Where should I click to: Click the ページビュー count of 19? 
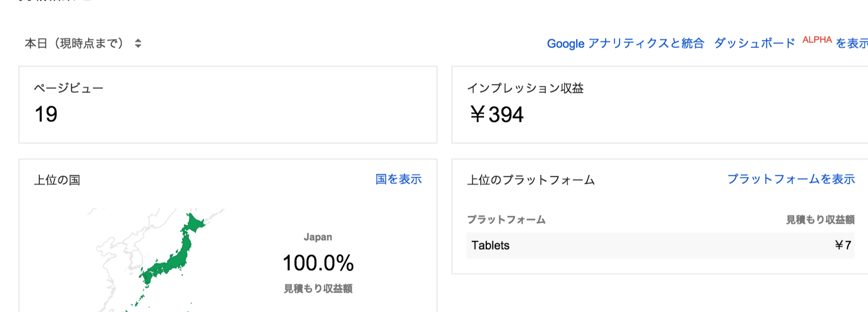(x=46, y=114)
